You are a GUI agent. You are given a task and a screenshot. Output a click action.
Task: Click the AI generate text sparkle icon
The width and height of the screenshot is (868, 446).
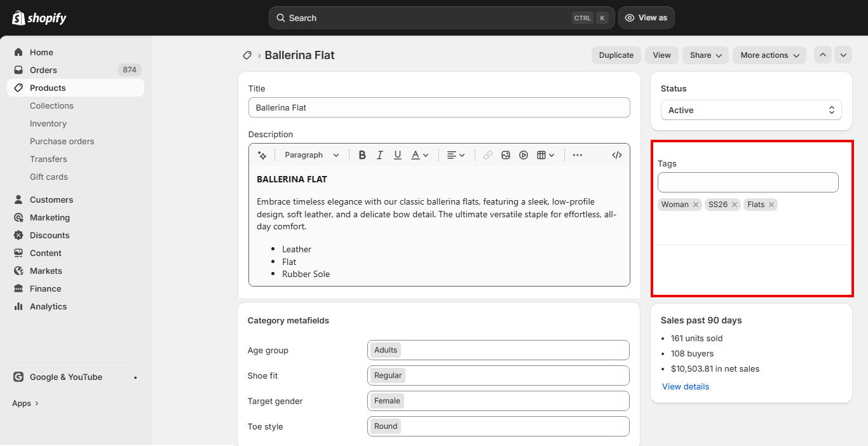click(262, 155)
